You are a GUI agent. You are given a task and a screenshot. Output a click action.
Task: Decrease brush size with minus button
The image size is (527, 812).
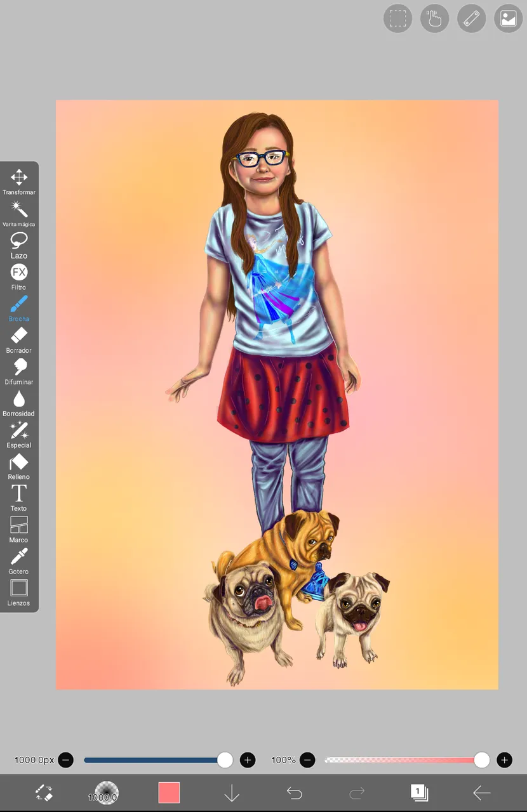[x=65, y=760]
